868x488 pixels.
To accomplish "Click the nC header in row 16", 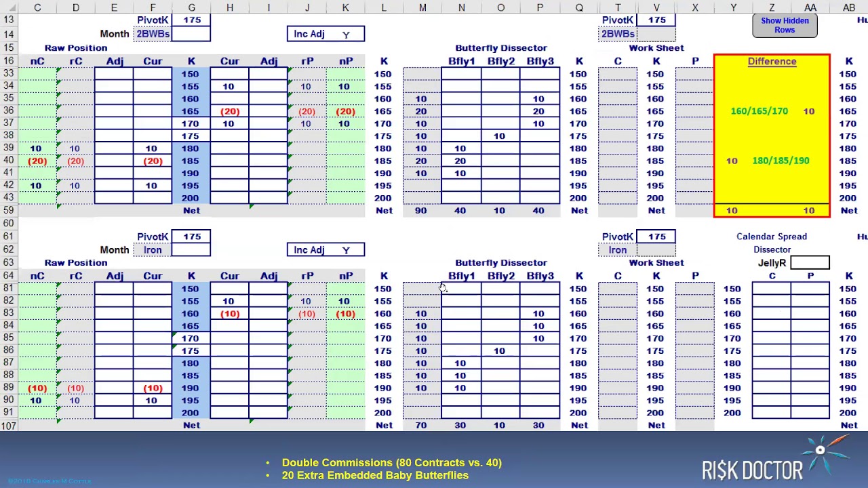I will 37,62.
